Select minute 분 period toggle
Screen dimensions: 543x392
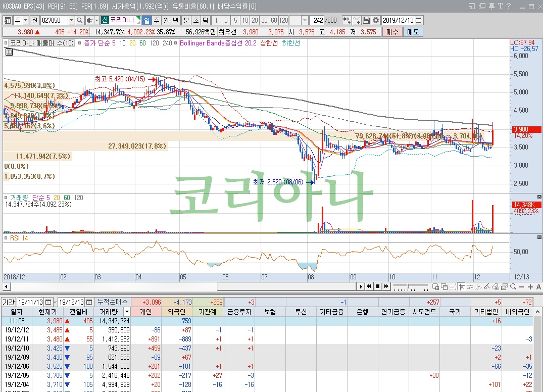[186, 20]
